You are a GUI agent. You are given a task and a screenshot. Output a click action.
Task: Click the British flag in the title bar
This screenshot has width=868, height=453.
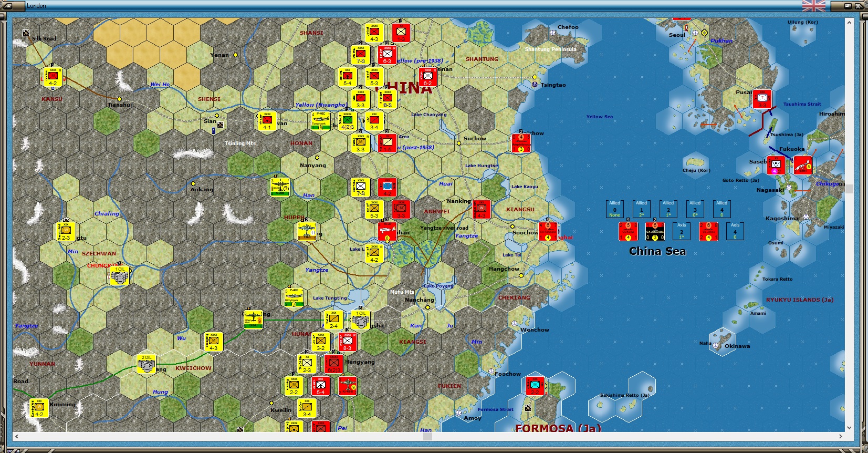[814, 6]
